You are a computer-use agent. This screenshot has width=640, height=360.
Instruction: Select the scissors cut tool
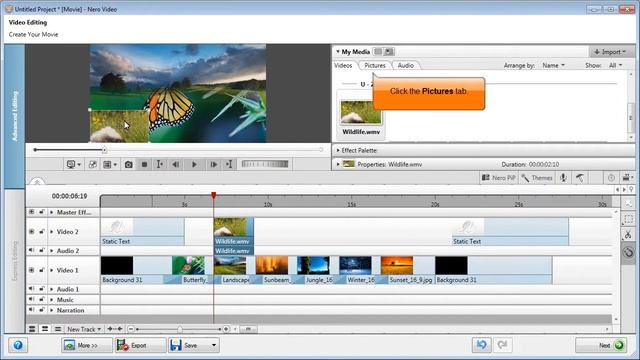[x=628, y=235]
